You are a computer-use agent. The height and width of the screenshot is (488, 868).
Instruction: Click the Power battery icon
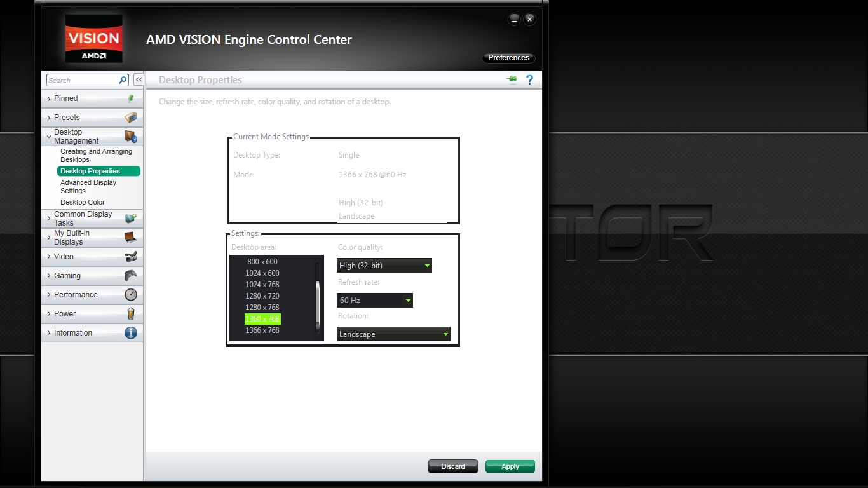tap(132, 313)
